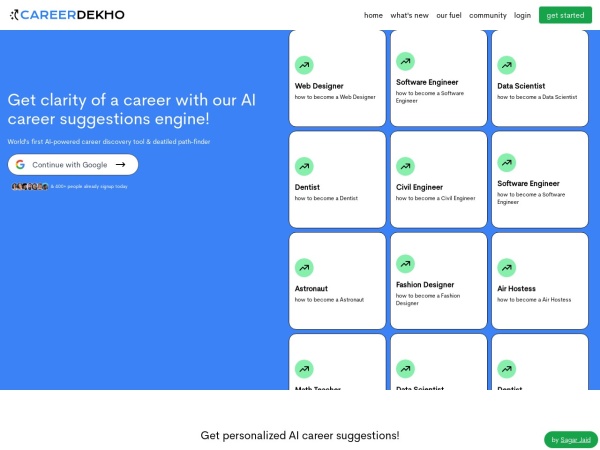
Task: Click the signup user avatars strip
Action: pyautogui.click(x=30, y=186)
